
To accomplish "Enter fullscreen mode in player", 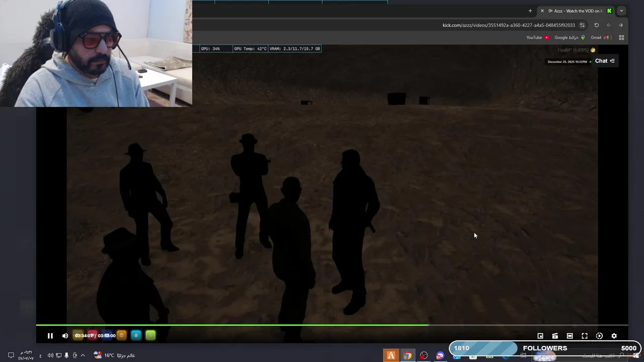I will (x=585, y=336).
